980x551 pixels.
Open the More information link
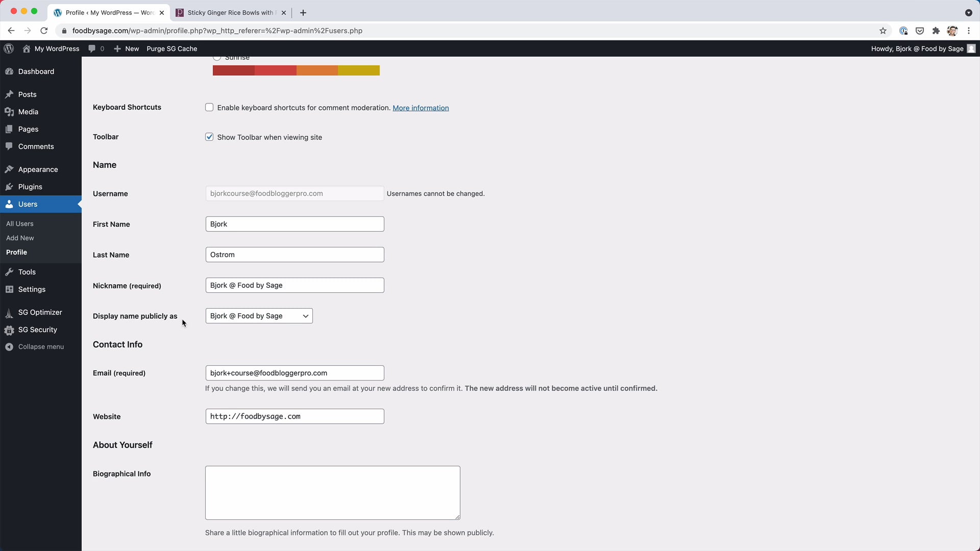[x=421, y=108]
